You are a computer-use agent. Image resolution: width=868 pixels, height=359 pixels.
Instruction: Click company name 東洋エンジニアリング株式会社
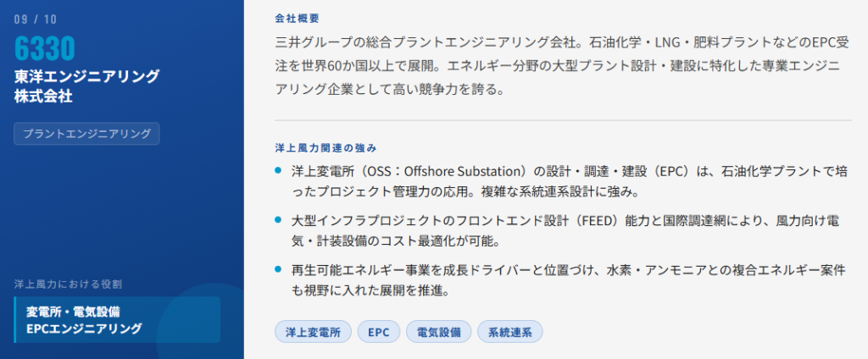86,86
